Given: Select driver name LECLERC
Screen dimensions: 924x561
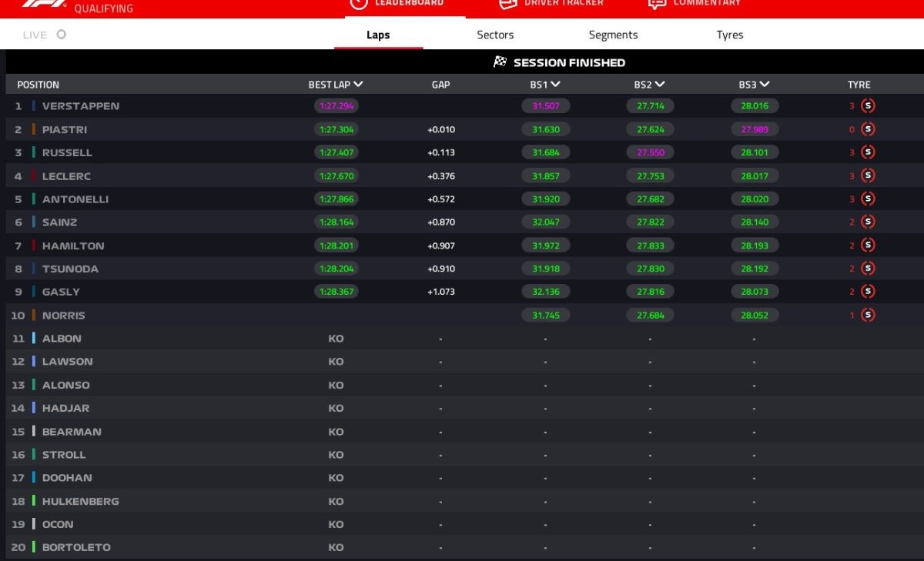Looking at the screenshot, I should point(67,176).
